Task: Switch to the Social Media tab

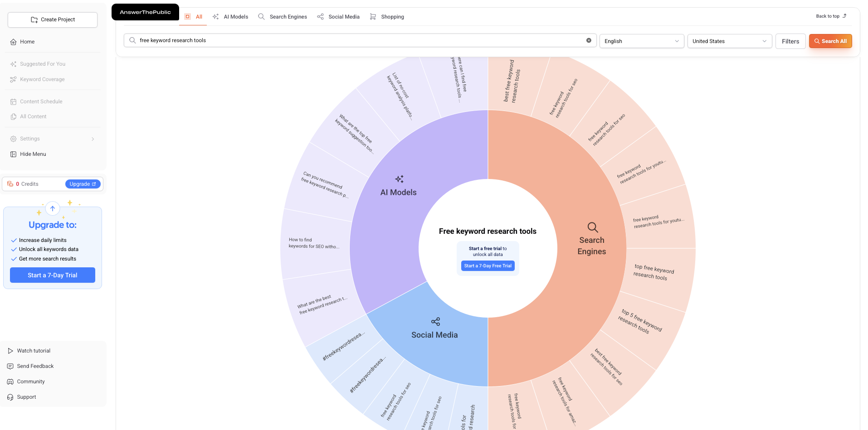Action: pos(338,17)
